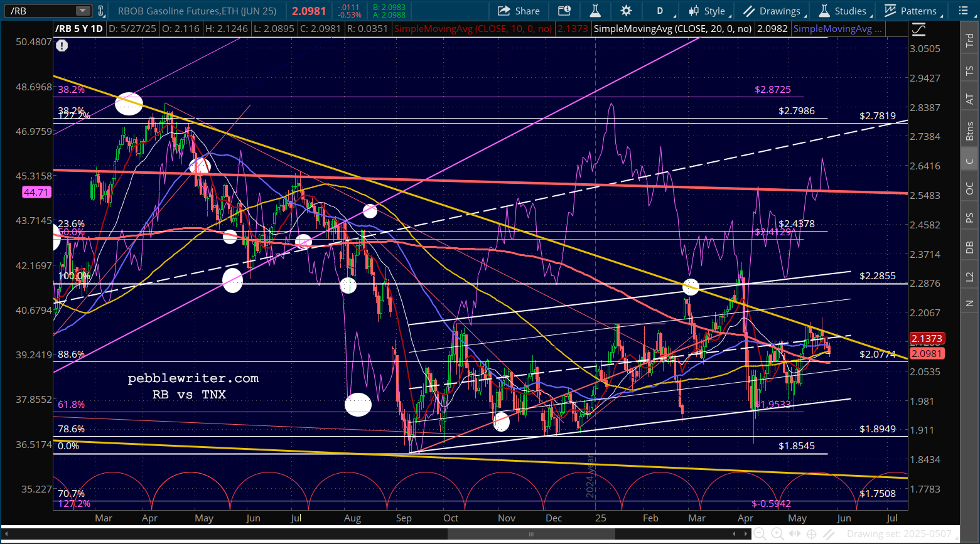Click the $2.7986 level label
Viewport: 980px width, 544px height.
[x=797, y=110]
